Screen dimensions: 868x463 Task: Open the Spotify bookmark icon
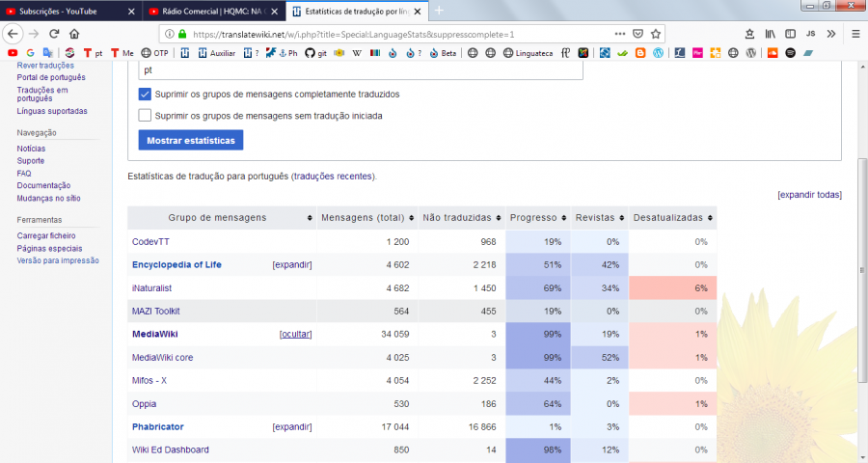(x=791, y=53)
